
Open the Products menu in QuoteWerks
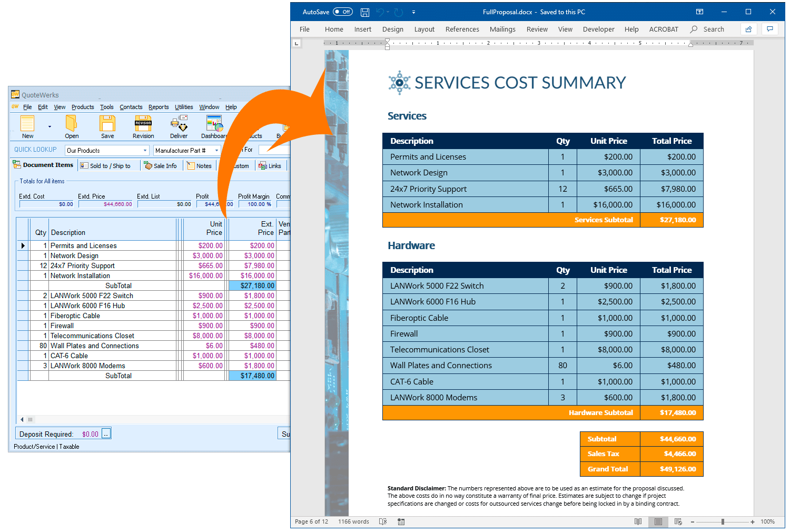tap(83, 107)
